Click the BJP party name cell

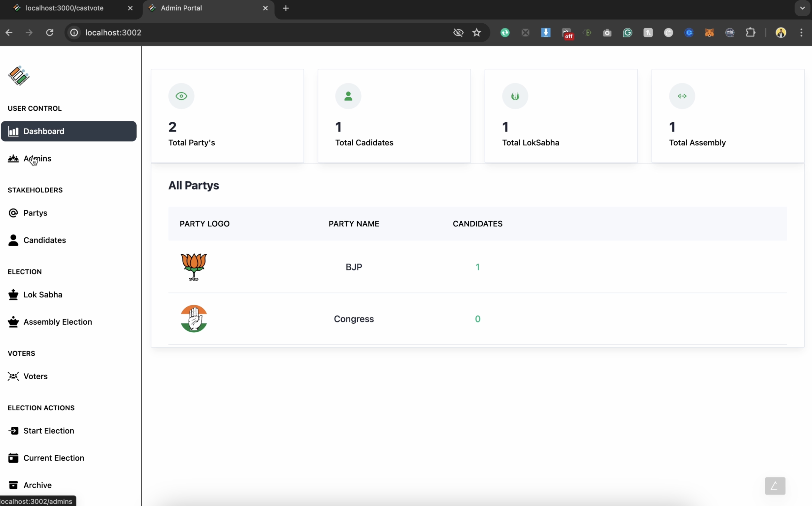tap(354, 267)
